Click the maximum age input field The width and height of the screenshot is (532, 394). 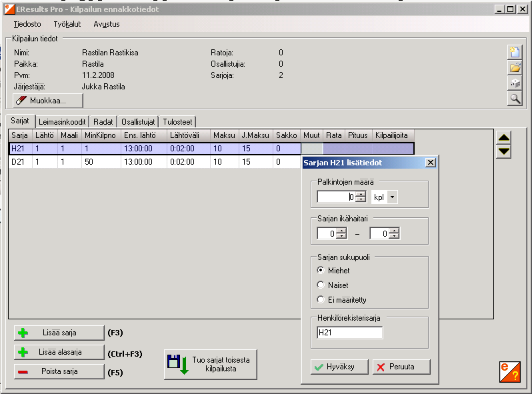(380, 233)
